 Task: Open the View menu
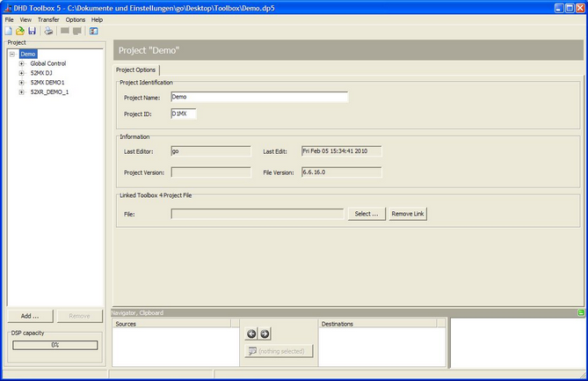coord(25,19)
